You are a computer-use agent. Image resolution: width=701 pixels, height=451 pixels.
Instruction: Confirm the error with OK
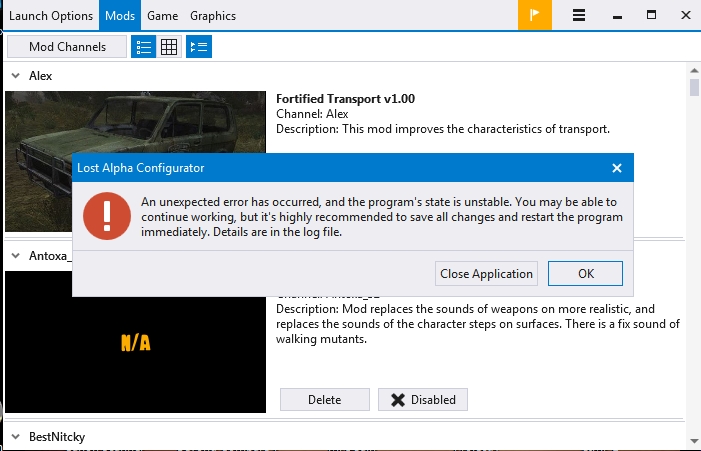pos(585,274)
